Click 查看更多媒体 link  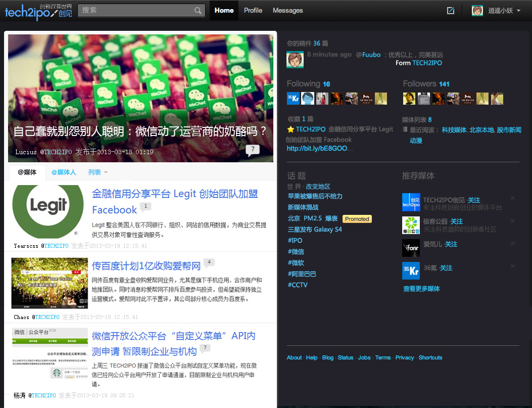click(x=421, y=289)
